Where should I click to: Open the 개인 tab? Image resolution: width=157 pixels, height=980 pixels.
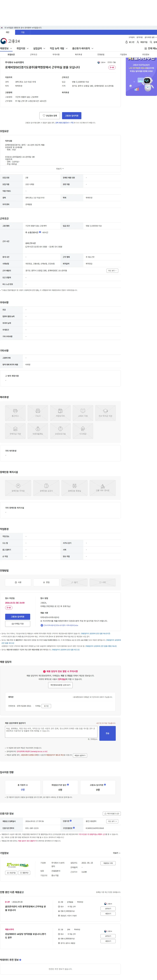tap(8, 32)
